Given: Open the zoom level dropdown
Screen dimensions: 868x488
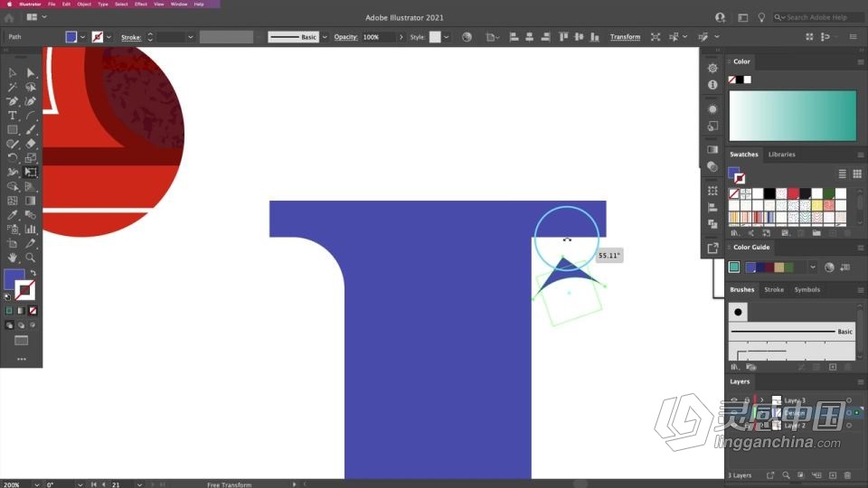Looking at the screenshot, I should (x=36, y=484).
